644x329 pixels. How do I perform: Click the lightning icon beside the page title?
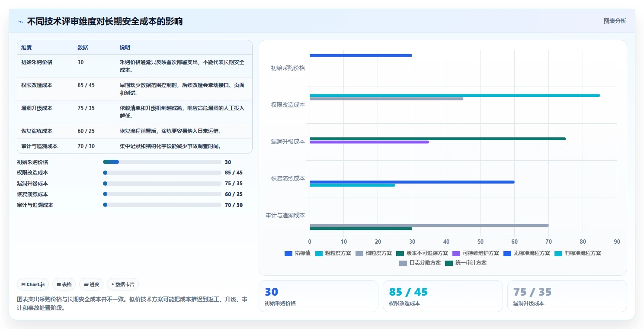tap(20, 22)
